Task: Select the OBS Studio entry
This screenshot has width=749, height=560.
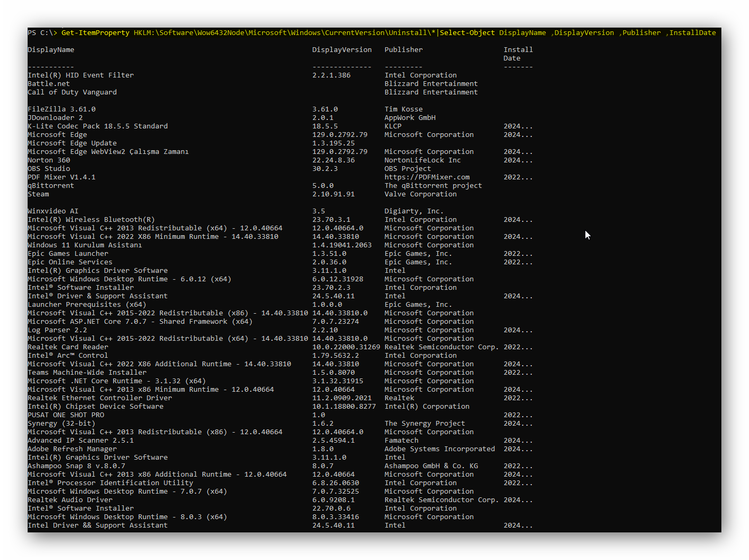Action: tap(48, 169)
